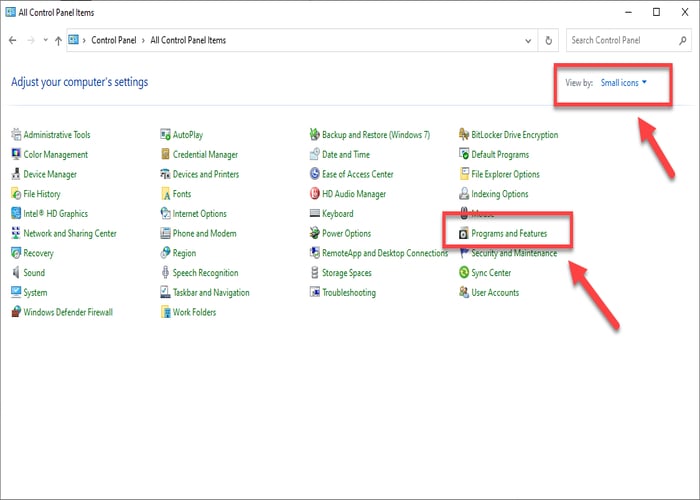Click the Credential Manager icon
Viewport: 700px width, 500px height.
click(x=165, y=154)
